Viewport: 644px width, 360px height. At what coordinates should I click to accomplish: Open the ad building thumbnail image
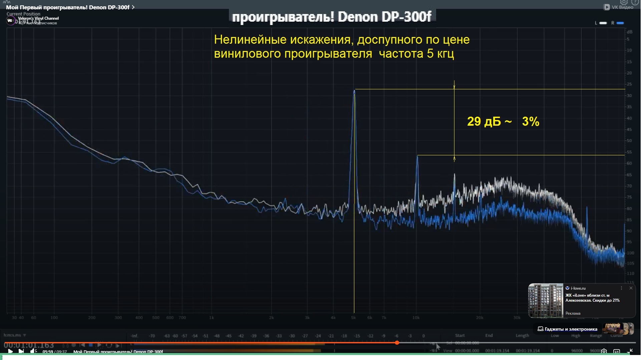(x=546, y=300)
